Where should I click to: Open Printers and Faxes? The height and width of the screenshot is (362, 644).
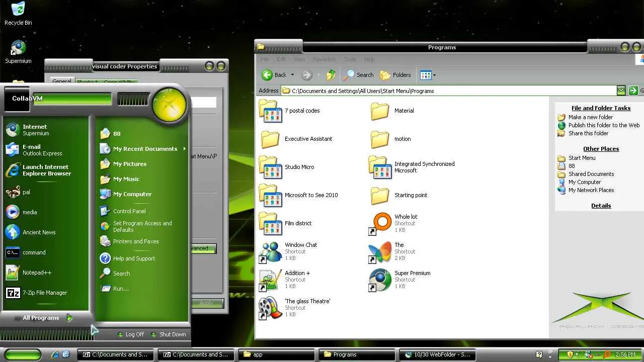click(x=142, y=241)
